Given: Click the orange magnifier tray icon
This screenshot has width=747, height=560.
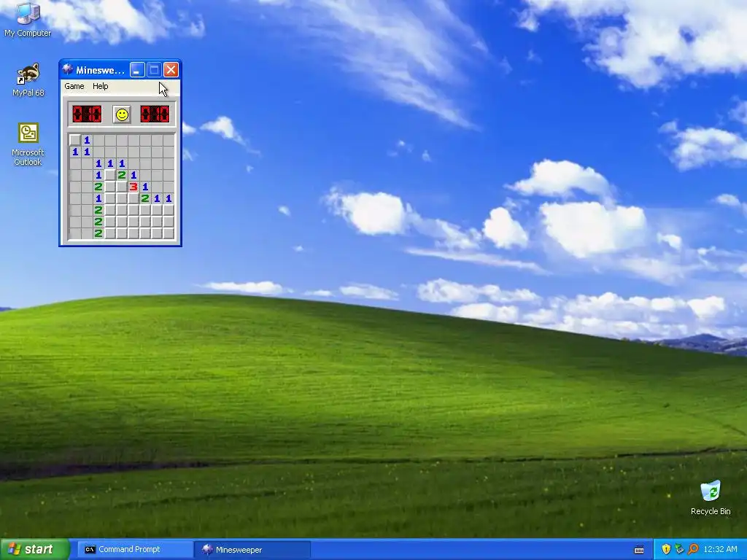Looking at the screenshot, I should (693, 550).
